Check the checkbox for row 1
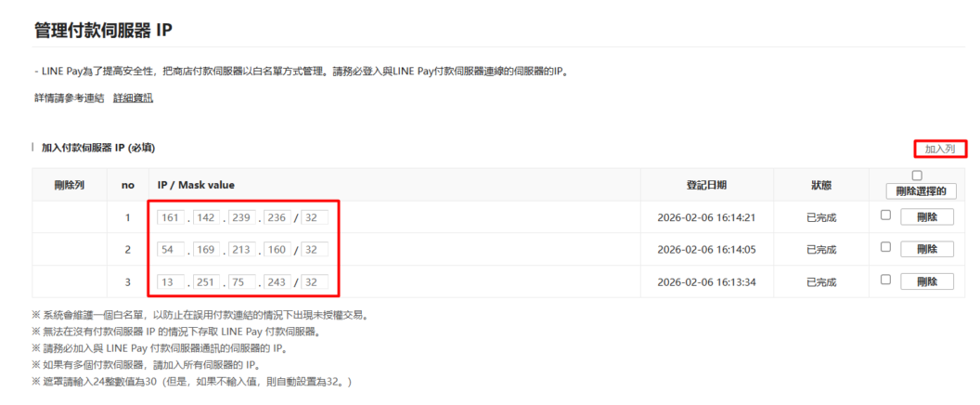This screenshot has height=405, width=980. 885,216
